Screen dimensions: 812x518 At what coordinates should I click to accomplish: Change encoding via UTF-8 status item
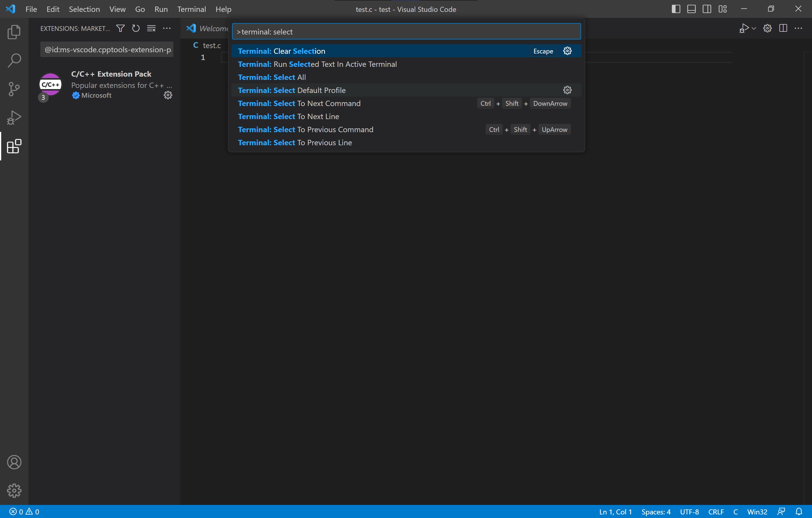[x=689, y=511]
